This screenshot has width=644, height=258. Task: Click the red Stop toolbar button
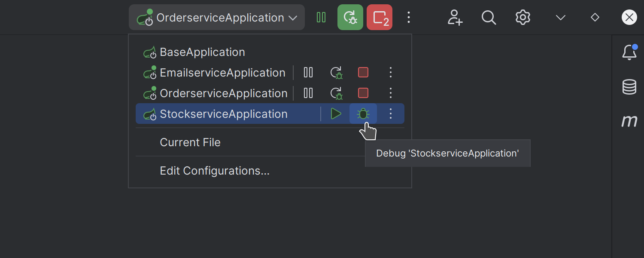pyautogui.click(x=380, y=17)
